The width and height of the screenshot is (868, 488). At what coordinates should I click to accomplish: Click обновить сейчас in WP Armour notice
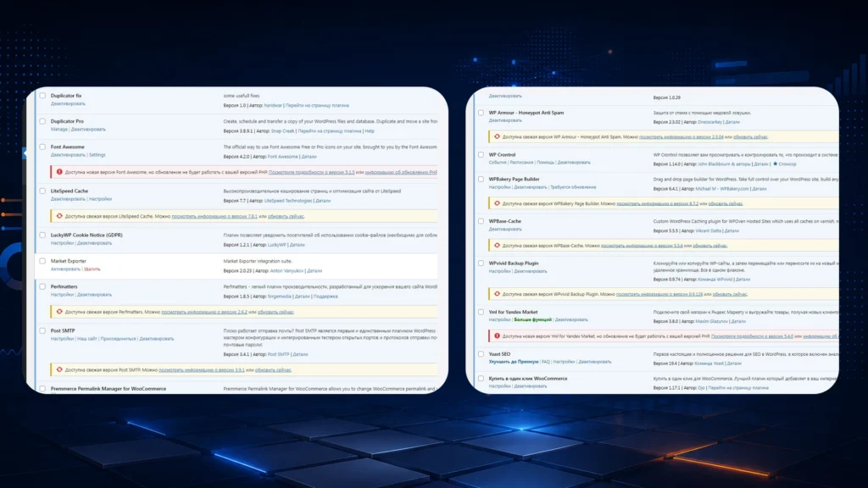click(x=751, y=136)
